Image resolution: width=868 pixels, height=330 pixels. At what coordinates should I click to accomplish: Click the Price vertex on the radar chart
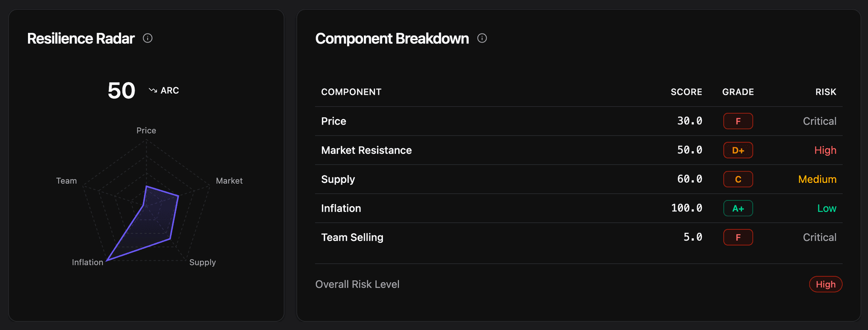146,185
